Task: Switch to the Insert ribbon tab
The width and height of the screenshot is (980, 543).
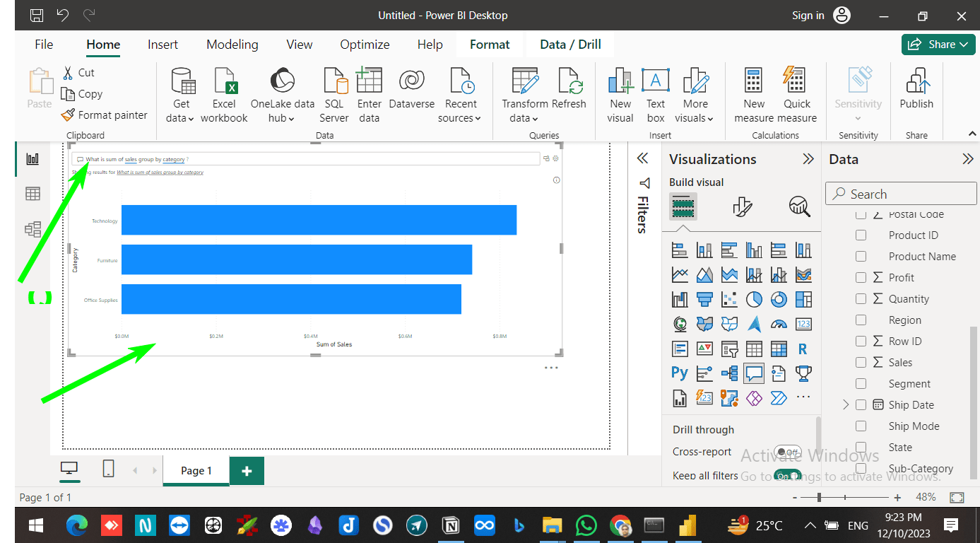Action: (x=163, y=45)
